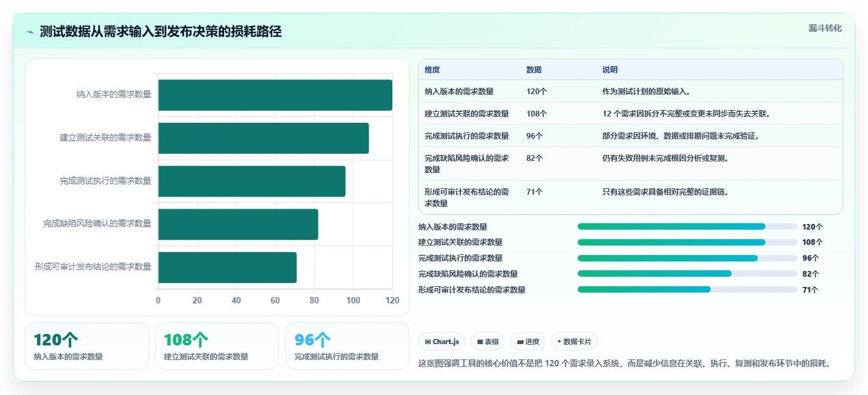Click the progress label 建立测试关联的需求数量
This screenshot has width=868, height=395.
[x=460, y=242]
